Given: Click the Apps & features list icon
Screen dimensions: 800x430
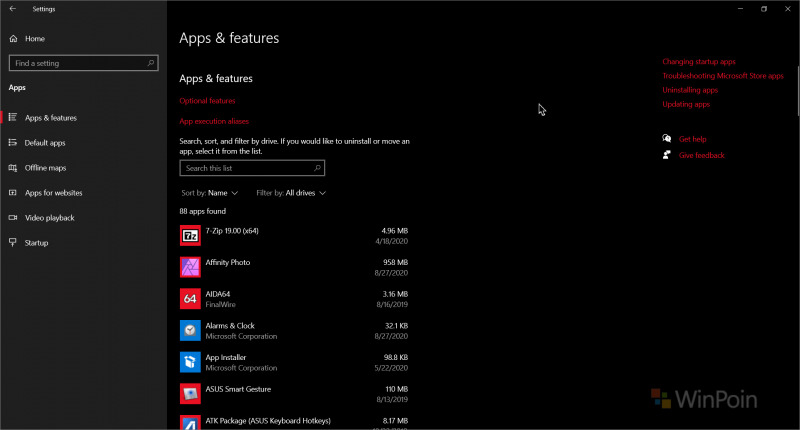Looking at the screenshot, I should pyautogui.click(x=13, y=117).
